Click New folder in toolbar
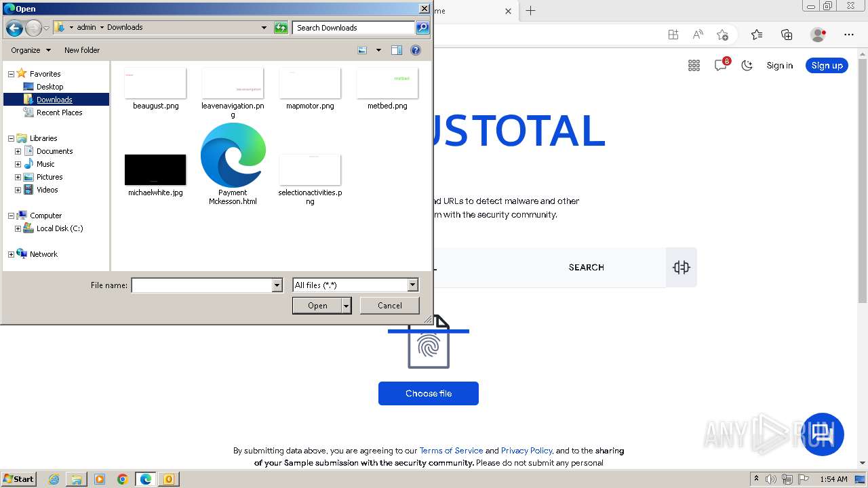This screenshot has height=488, width=868. pyautogui.click(x=82, y=50)
